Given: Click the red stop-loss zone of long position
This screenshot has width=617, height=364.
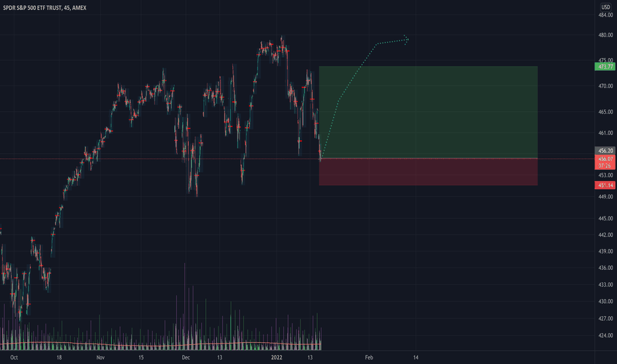Looking at the screenshot, I should [428, 171].
